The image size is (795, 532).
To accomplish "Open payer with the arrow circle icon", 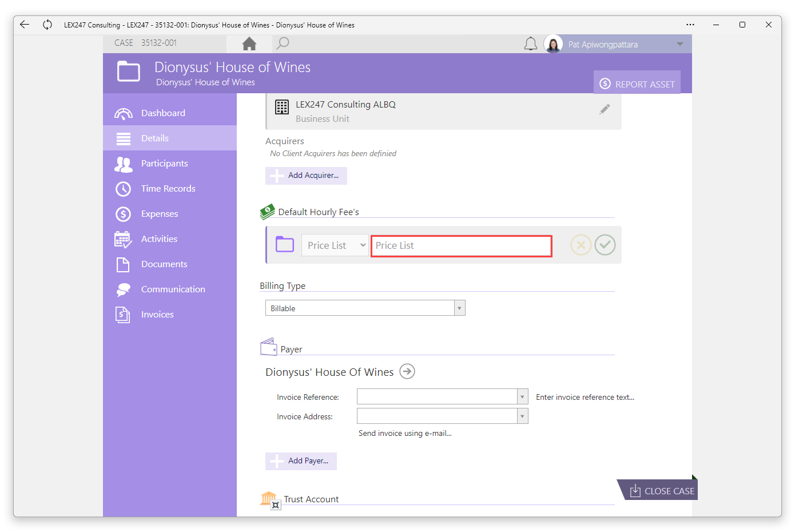I will point(407,372).
